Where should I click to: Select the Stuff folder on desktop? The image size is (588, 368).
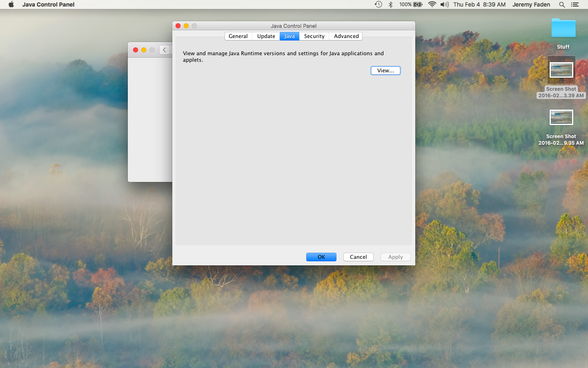point(563,28)
